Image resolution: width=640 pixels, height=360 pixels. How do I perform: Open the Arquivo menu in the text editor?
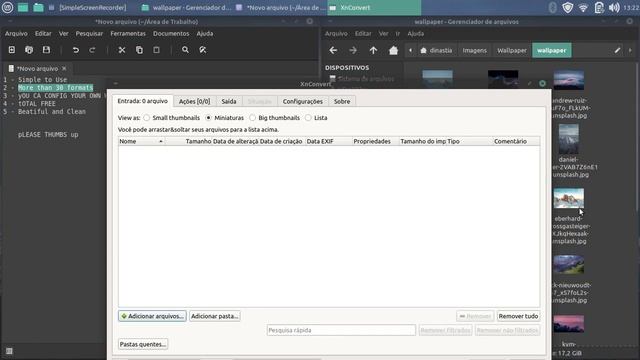[16, 33]
